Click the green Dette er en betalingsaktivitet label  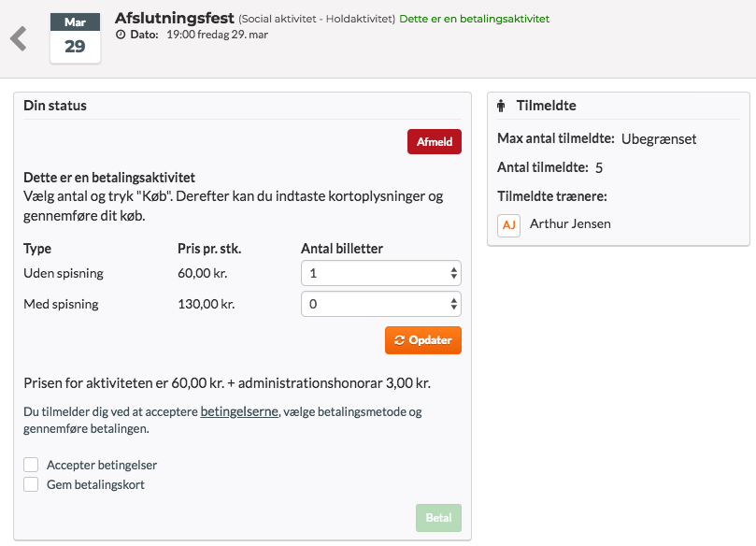pos(475,19)
